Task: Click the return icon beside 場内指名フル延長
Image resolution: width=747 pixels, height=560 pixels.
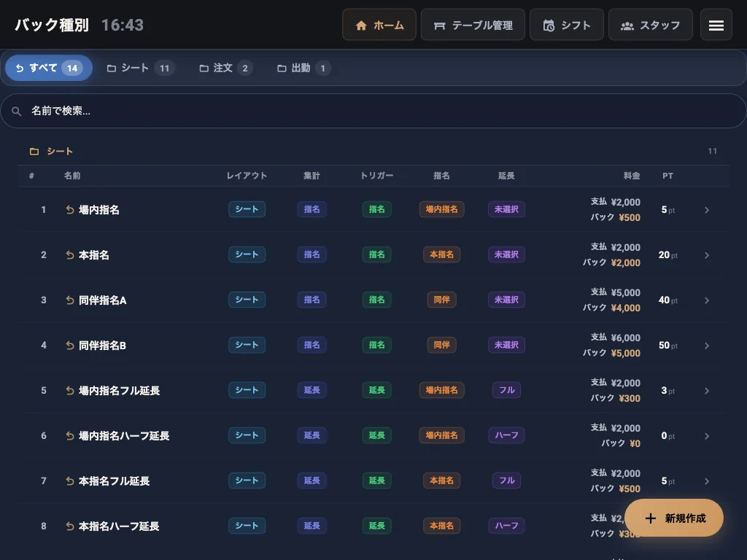Action: point(69,391)
